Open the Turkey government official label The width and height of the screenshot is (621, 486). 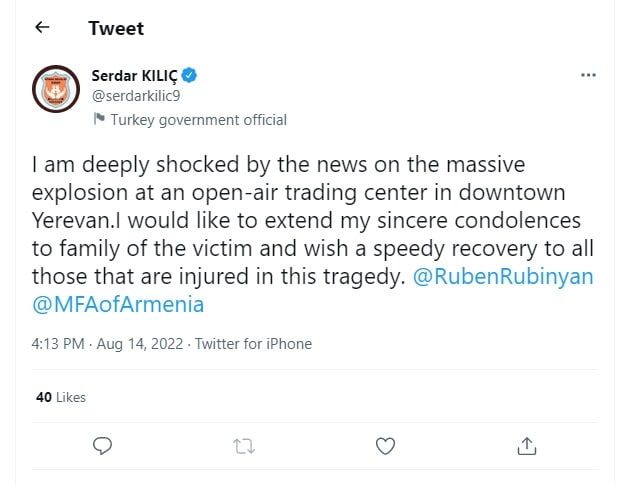pyautogui.click(x=198, y=120)
